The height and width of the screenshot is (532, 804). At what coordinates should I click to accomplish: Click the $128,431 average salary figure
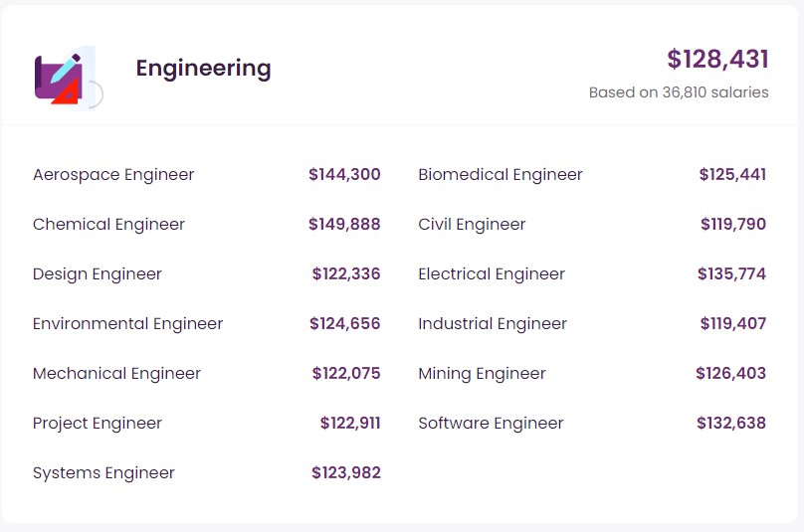click(717, 60)
